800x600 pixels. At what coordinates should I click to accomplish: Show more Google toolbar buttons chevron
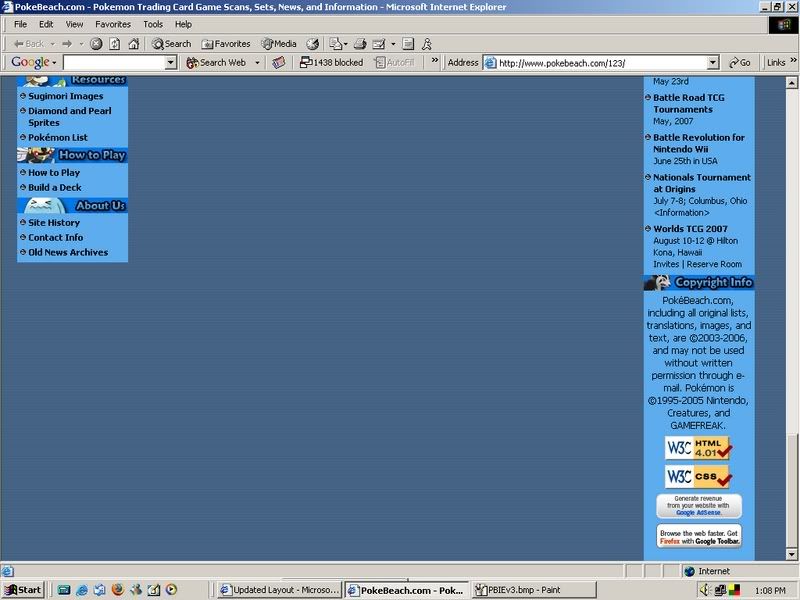pyautogui.click(x=435, y=60)
